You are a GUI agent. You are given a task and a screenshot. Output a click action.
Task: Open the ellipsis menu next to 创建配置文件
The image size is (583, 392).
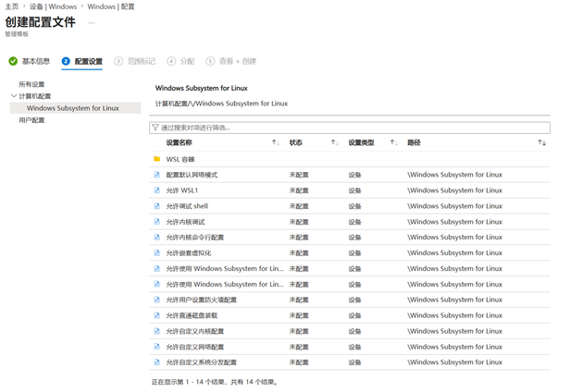click(x=92, y=23)
